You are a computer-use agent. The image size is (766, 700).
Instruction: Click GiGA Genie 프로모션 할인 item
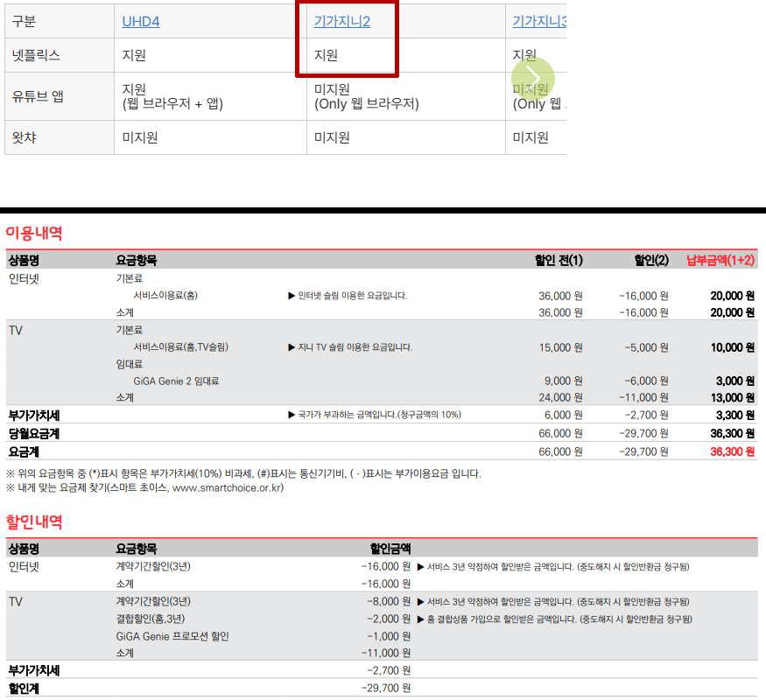[x=172, y=636]
